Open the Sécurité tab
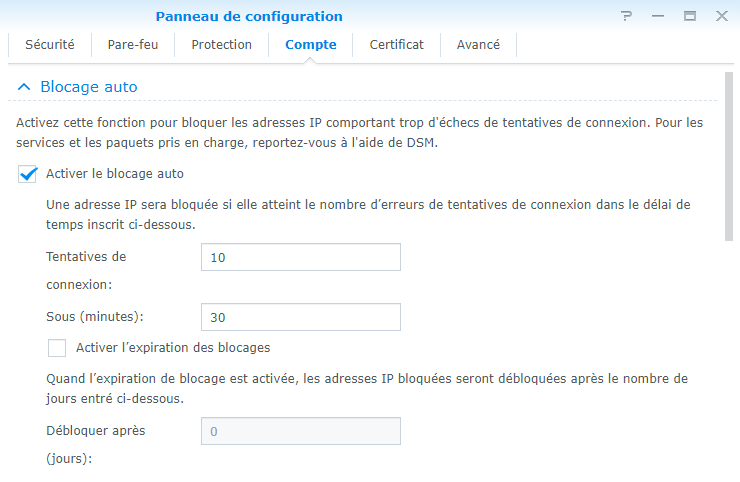Image resolution: width=740 pixels, height=482 pixels. point(50,45)
